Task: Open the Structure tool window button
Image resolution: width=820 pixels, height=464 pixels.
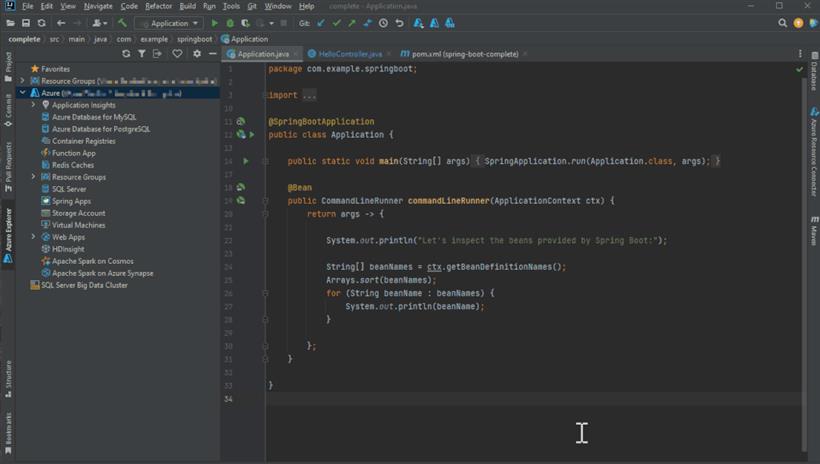Action: click(x=8, y=379)
